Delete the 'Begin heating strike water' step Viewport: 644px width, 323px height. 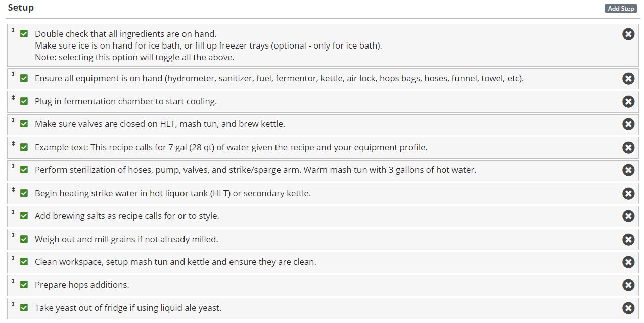[628, 194]
